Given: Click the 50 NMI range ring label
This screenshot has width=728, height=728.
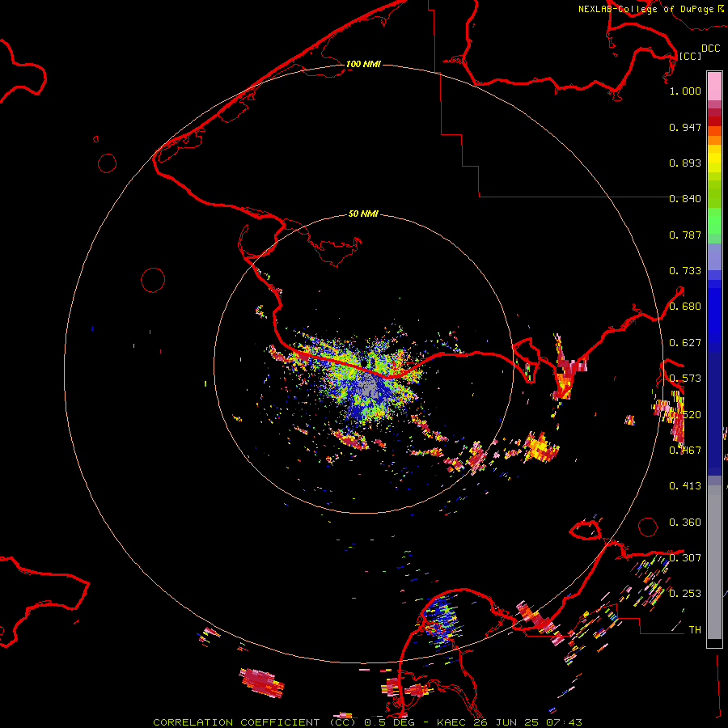Looking at the screenshot, I should point(363,214).
